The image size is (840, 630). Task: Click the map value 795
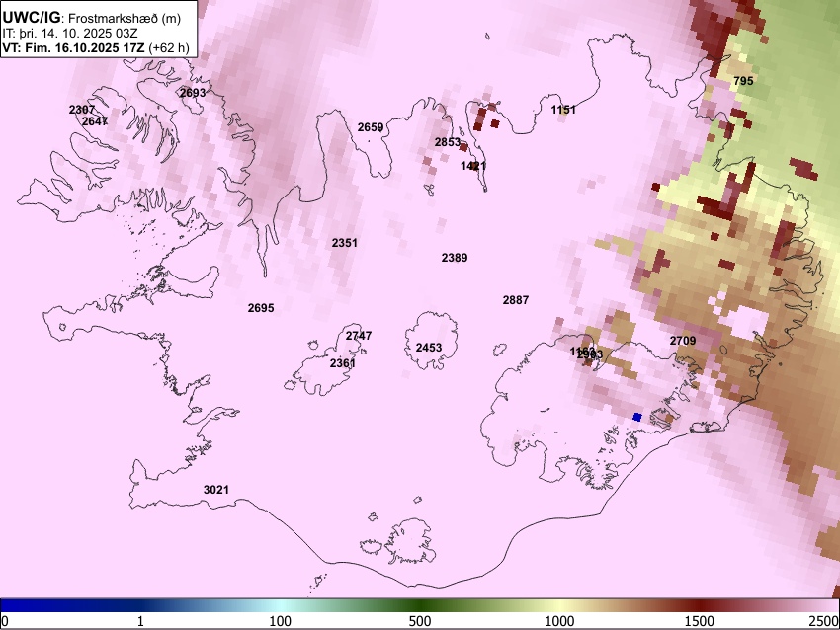coord(743,81)
